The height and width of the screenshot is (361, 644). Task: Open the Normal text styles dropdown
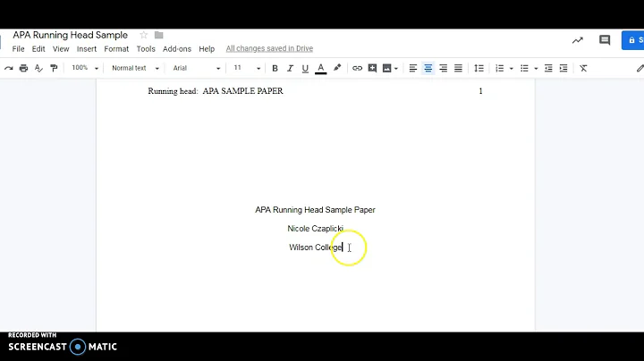tap(135, 68)
